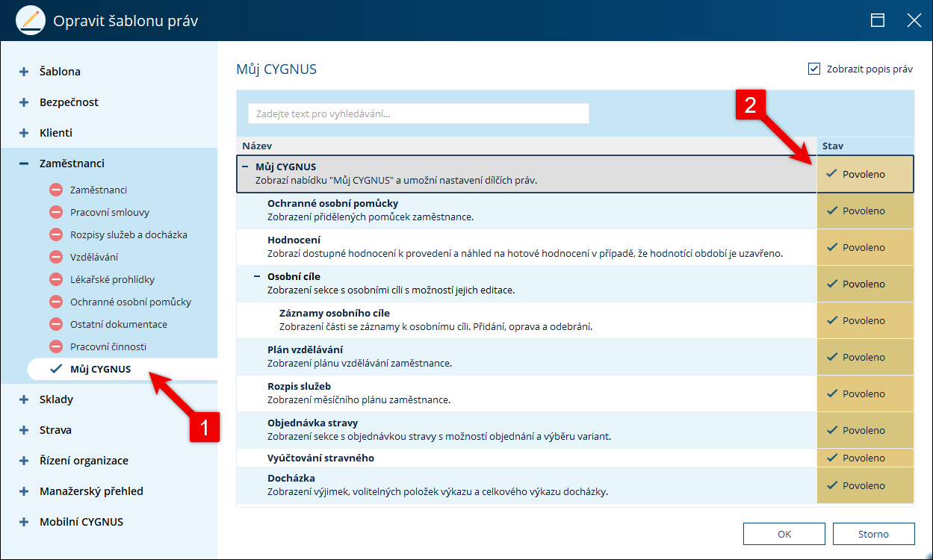Screen dimensions: 933x560
Task: Toggle Povoleno state for Plán vzdělávání
Action: tap(865, 357)
